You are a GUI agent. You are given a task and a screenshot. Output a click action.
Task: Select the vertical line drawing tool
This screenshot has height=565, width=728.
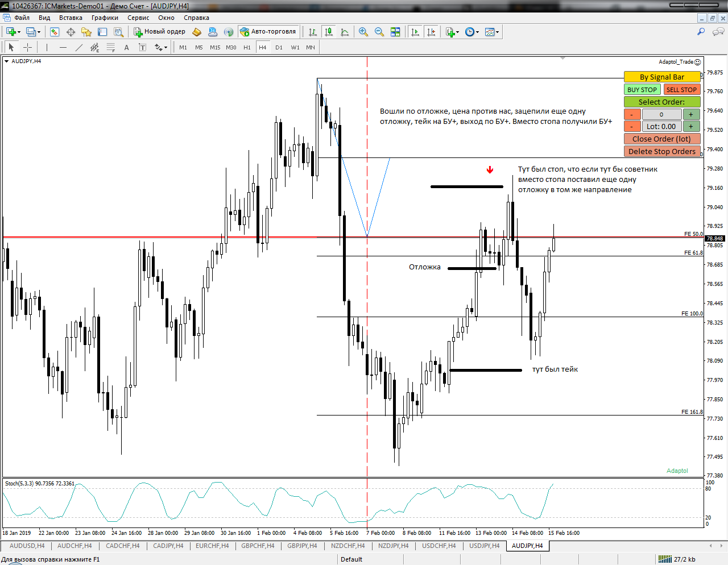(x=47, y=47)
